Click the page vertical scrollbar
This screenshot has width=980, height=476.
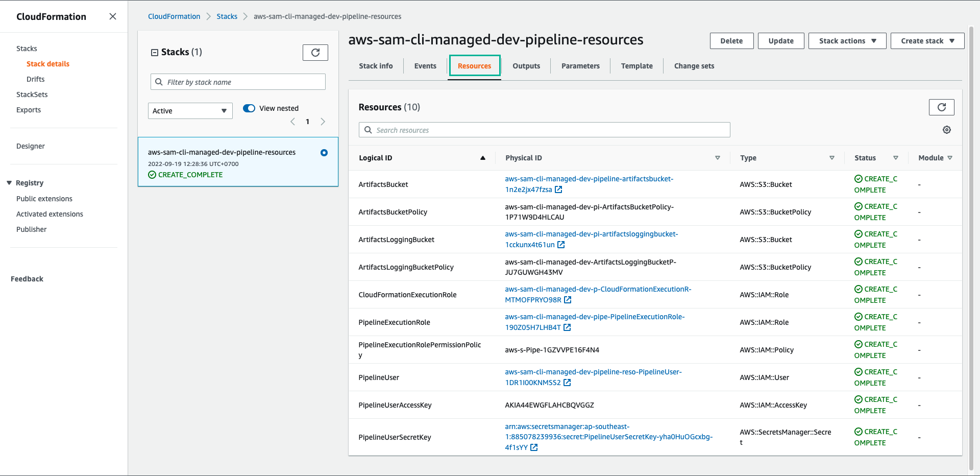tap(971, 248)
